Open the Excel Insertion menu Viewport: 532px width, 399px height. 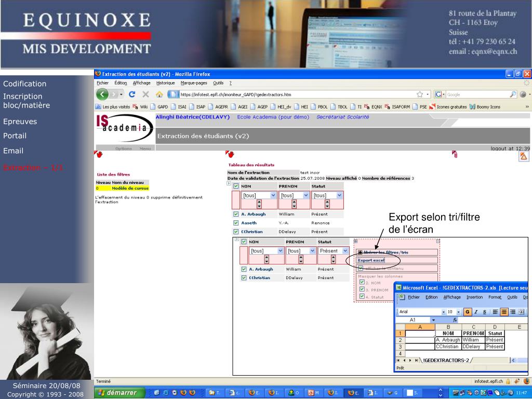[474, 297]
